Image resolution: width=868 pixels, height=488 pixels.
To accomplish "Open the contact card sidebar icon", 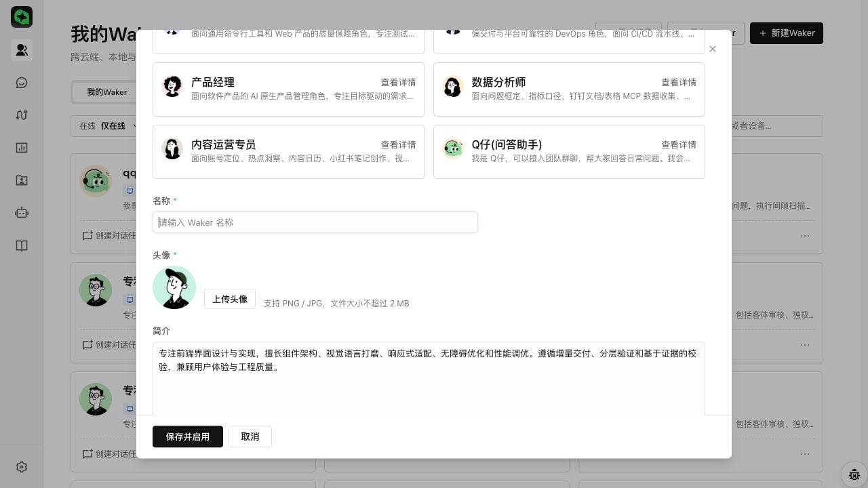I will tap(22, 180).
